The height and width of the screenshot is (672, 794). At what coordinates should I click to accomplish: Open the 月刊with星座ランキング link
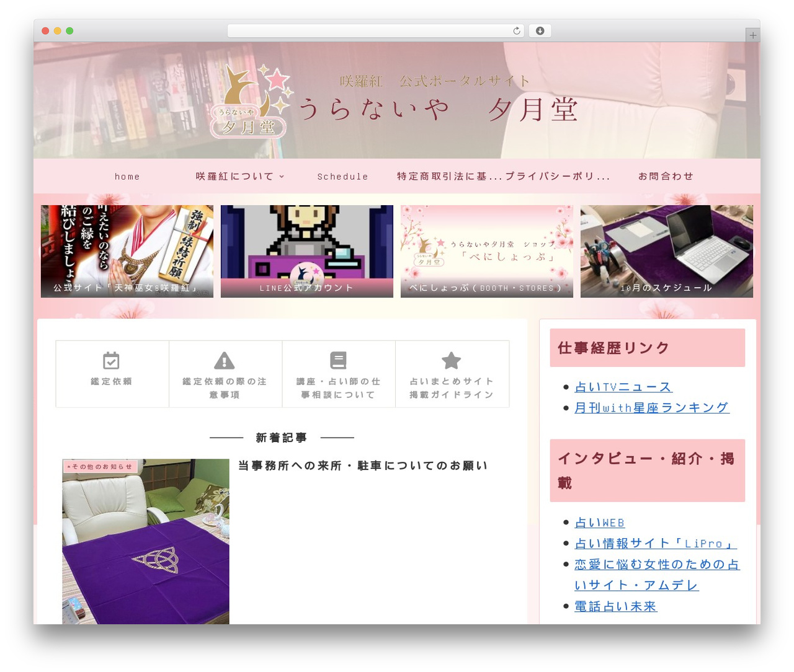(x=651, y=407)
